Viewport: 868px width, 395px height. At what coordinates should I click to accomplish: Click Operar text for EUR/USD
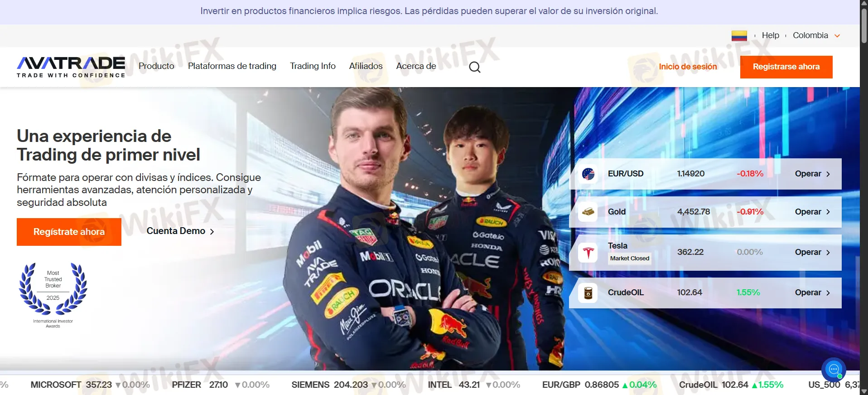coord(808,174)
